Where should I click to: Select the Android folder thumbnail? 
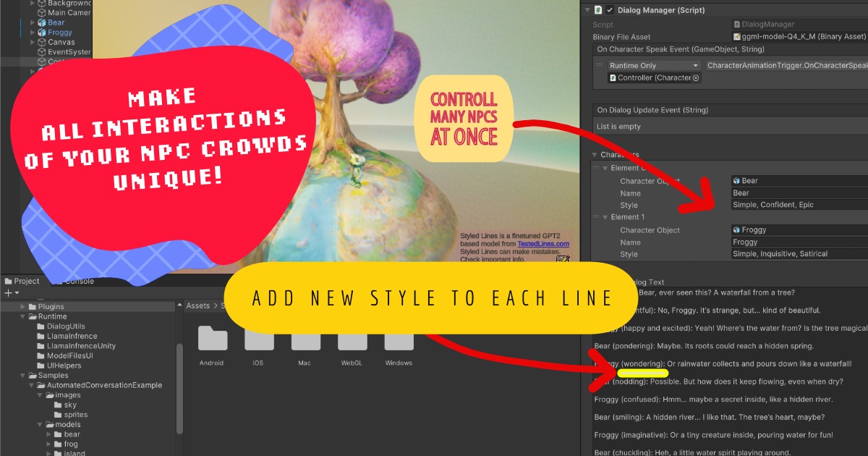pyautogui.click(x=213, y=339)
